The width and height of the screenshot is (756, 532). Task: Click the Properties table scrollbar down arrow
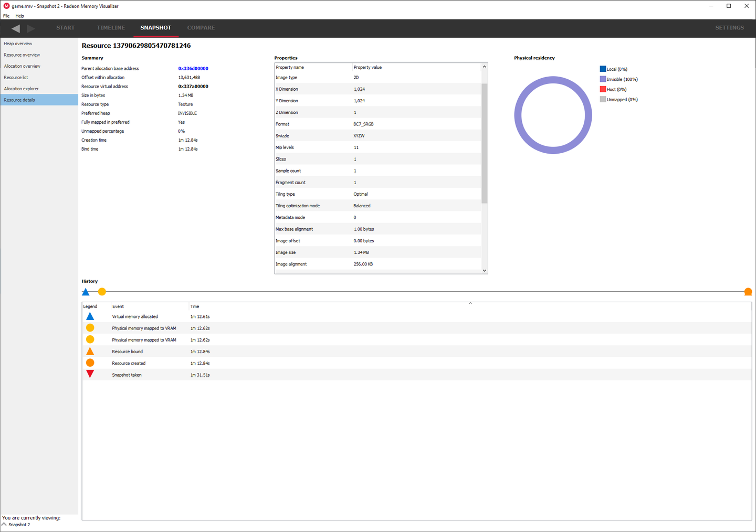(x=484, y=270)
